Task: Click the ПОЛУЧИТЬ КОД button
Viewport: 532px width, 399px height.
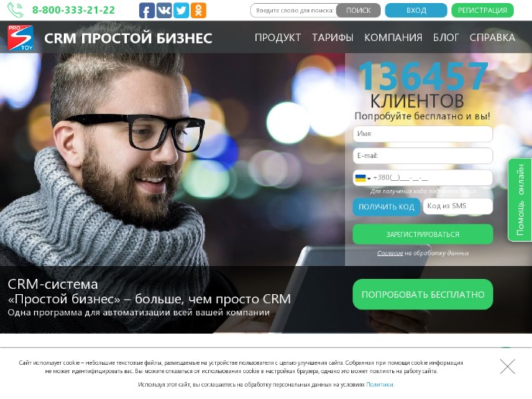Action: click(x=386, y=207)
